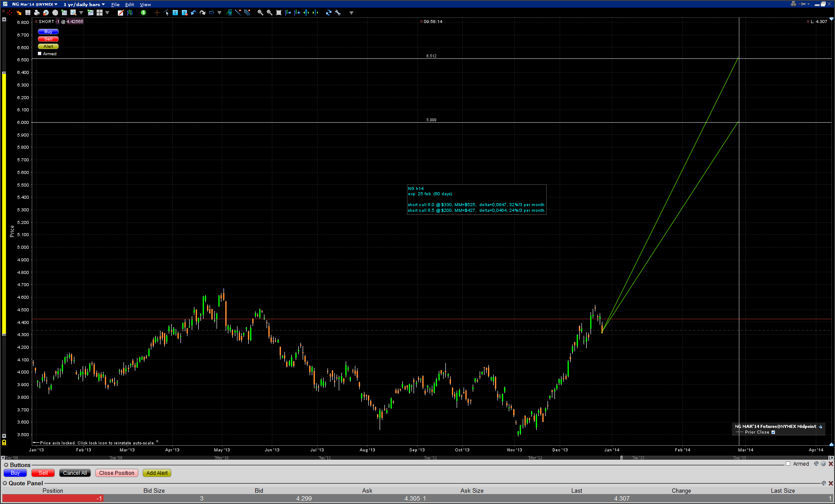
Task: Click the refresh chart icon
Action: pos(329,13)
